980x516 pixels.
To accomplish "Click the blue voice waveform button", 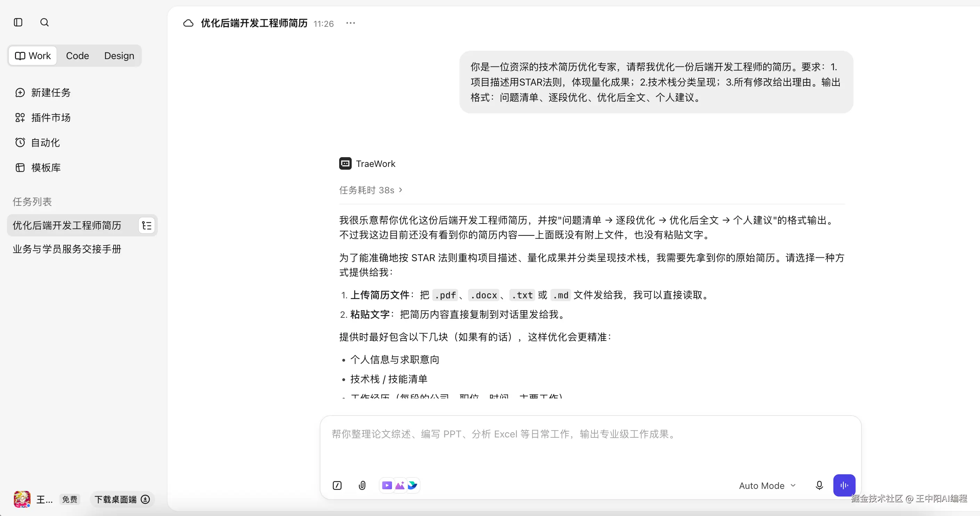I will [844, 485].
